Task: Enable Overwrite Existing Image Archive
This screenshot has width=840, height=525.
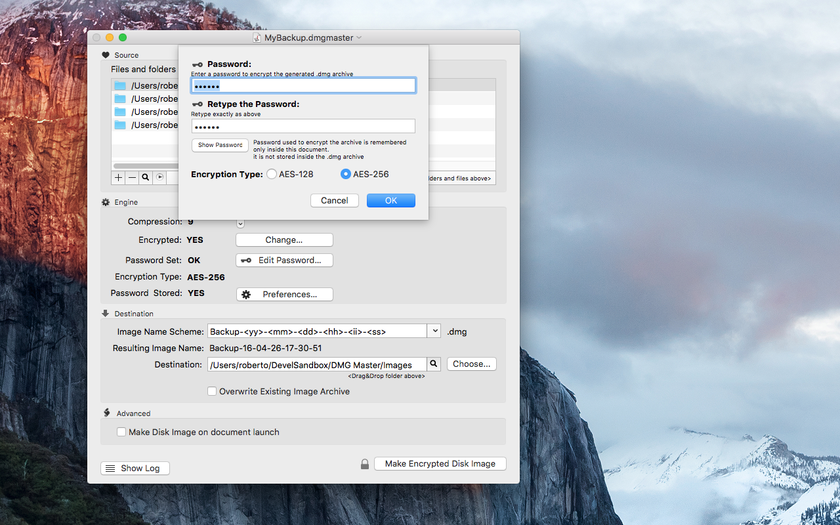Action: 212,391
